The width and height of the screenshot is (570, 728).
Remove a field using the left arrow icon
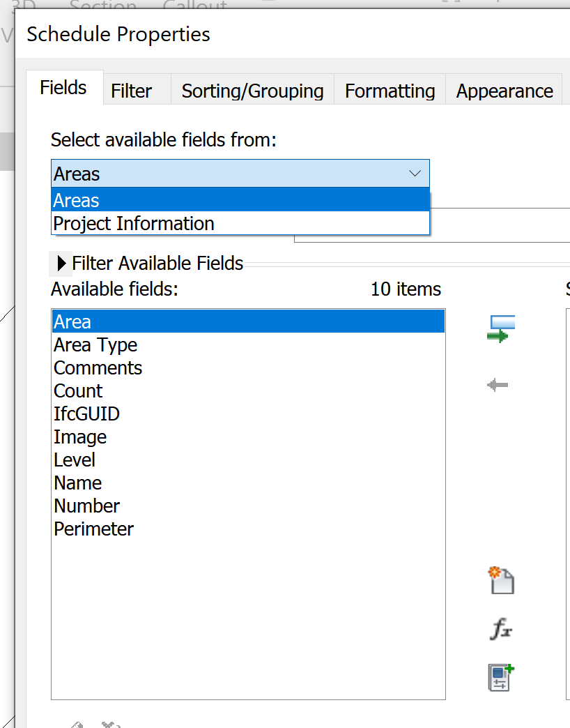pyautogui.click(x=498, y=384)
